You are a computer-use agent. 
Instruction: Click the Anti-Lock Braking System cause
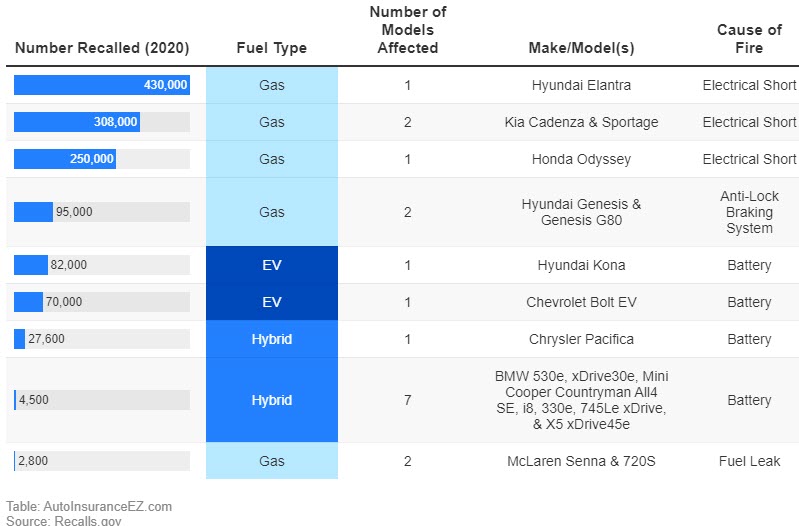[749, 212]
